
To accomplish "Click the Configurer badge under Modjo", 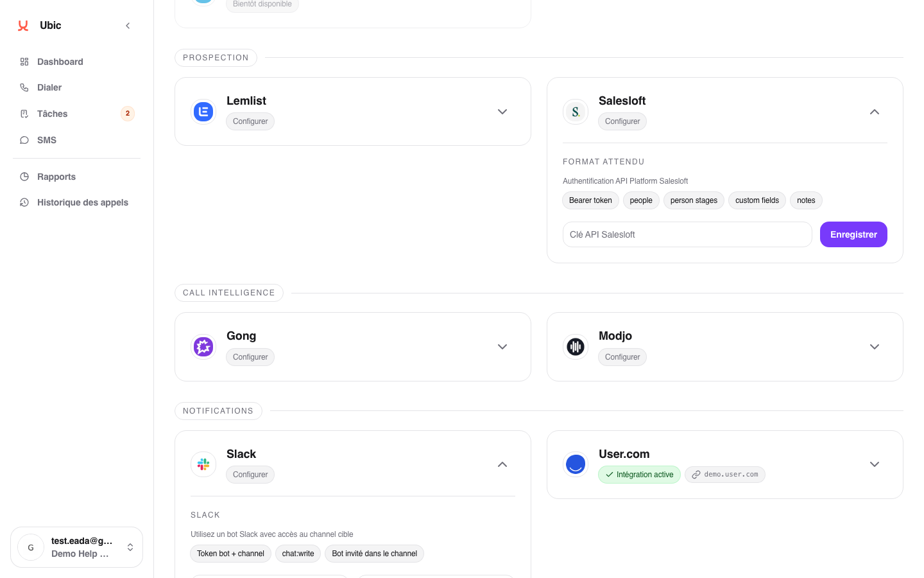I will pyautogui.click(x=622, y=357).
